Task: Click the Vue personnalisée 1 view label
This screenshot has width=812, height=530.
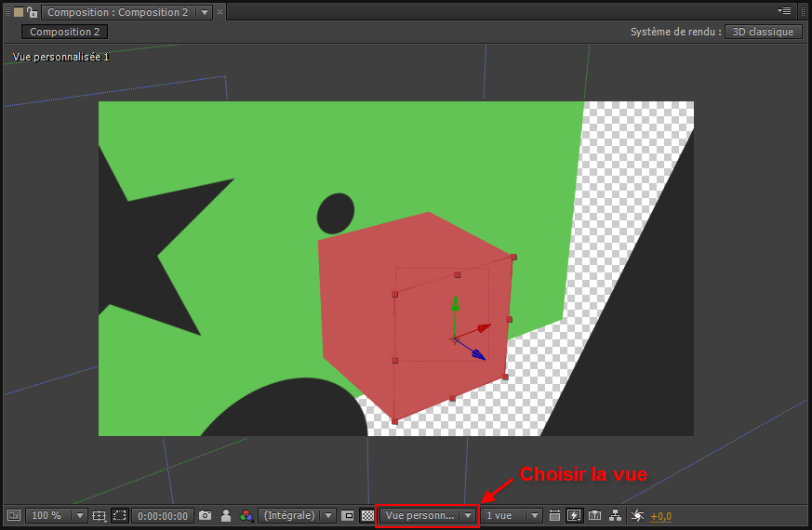Action: coord(61,57)
